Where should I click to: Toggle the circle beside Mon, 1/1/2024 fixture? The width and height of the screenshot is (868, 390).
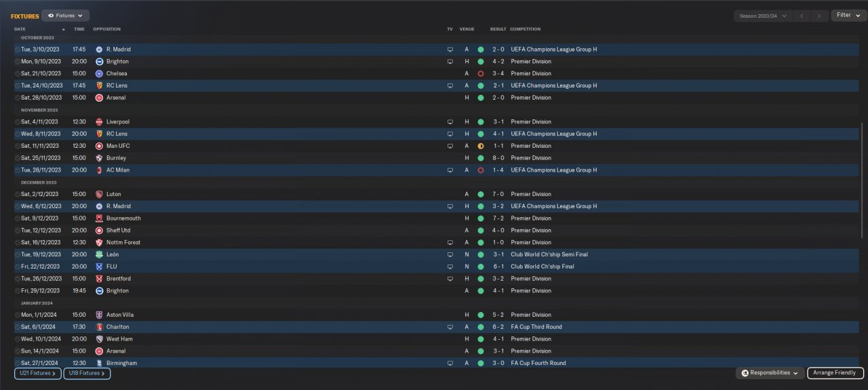tap(18, 315)
